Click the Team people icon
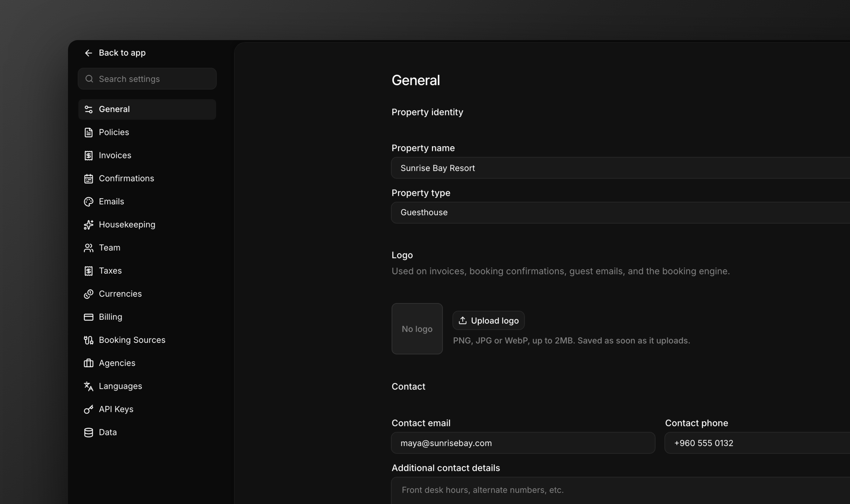Viewport: 850px width, 504px height. pyautogui.click(x=88, y=248)
